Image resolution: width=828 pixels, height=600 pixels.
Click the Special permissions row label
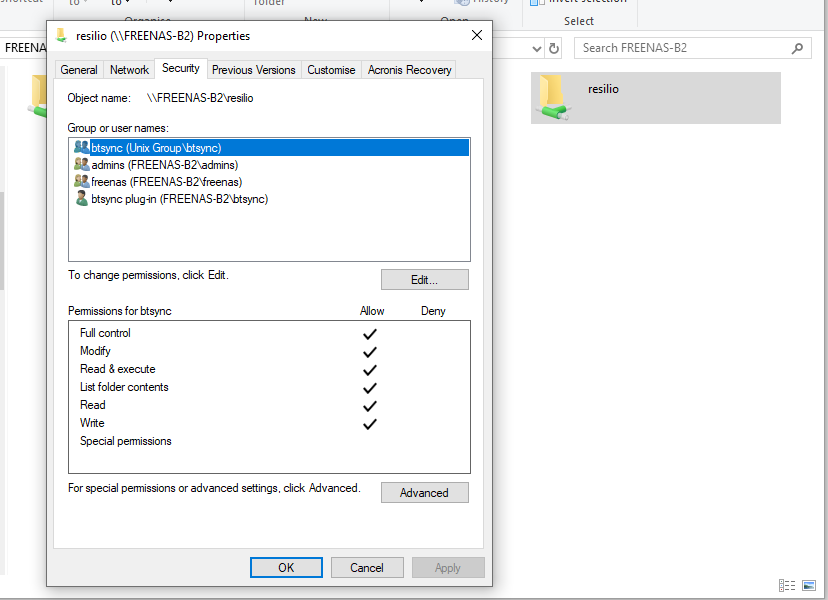coord(126,441)
